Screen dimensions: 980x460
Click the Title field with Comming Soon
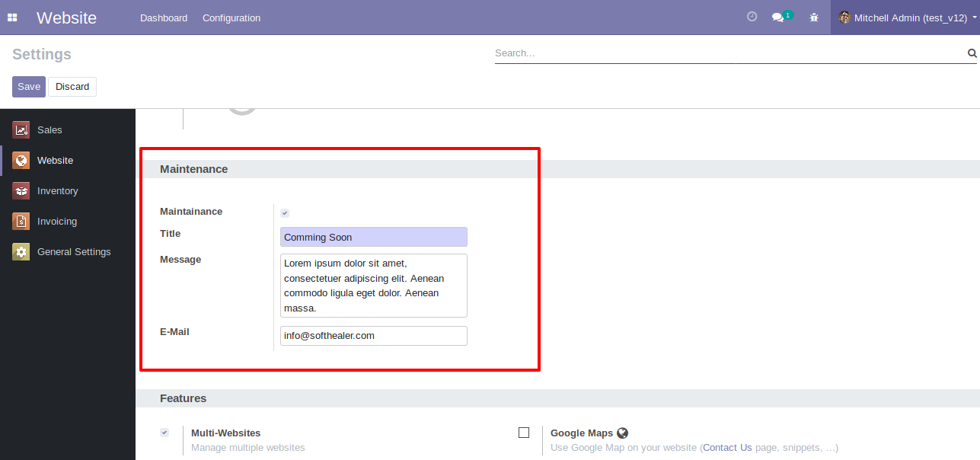click(374, 237)
